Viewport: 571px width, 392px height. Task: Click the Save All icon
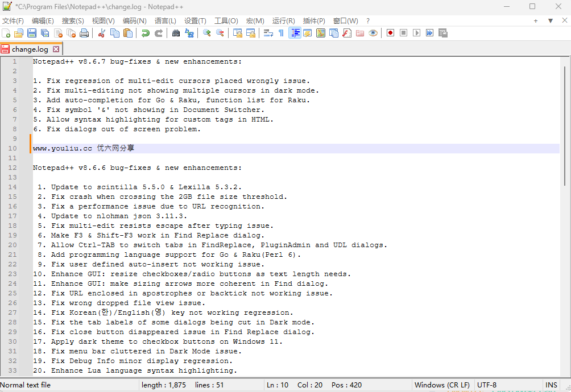[45, 33]
